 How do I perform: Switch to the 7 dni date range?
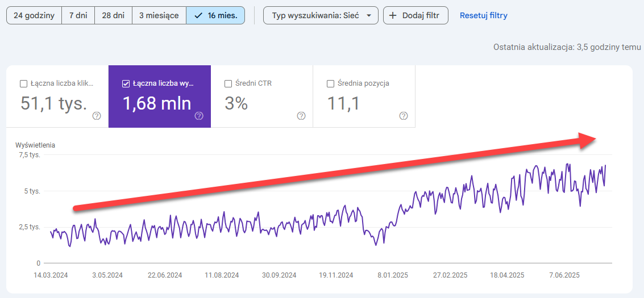[x=78, y=15]
